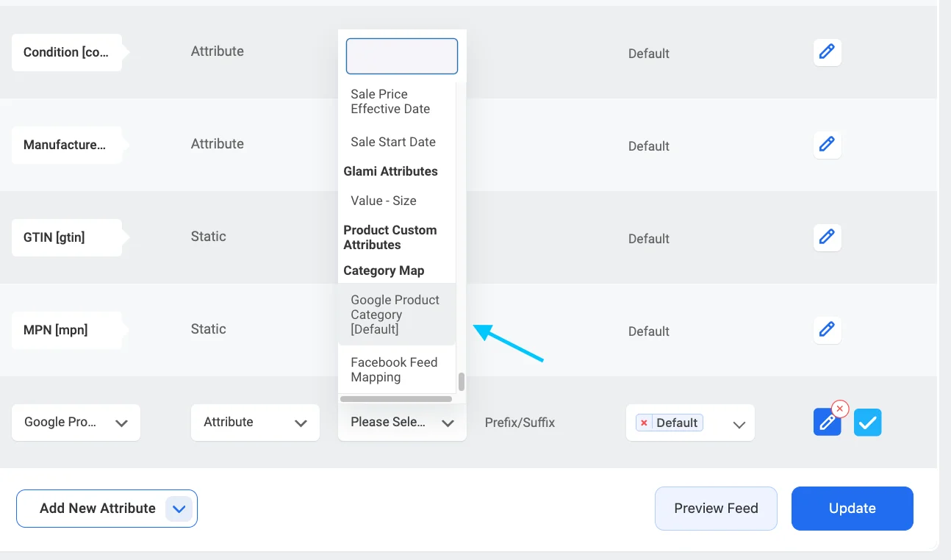This screenshot has height=560, width=951.
Task: Click the dropdown list vertical scrollbar thumb
Action: [x=462, y=382]
